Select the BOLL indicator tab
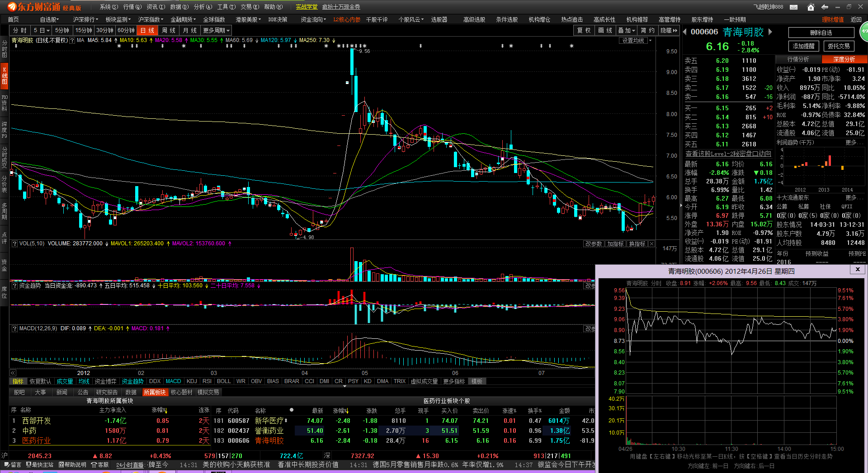This screenshot has height=473, width=868. (224, 381)
